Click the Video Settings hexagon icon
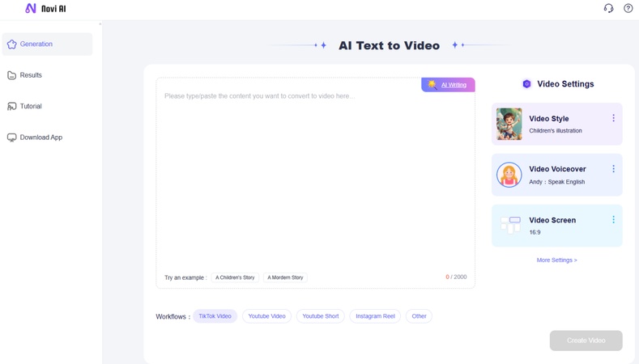Image resolution: width=639 pixels, height=364 pixels. pos(526,84)
